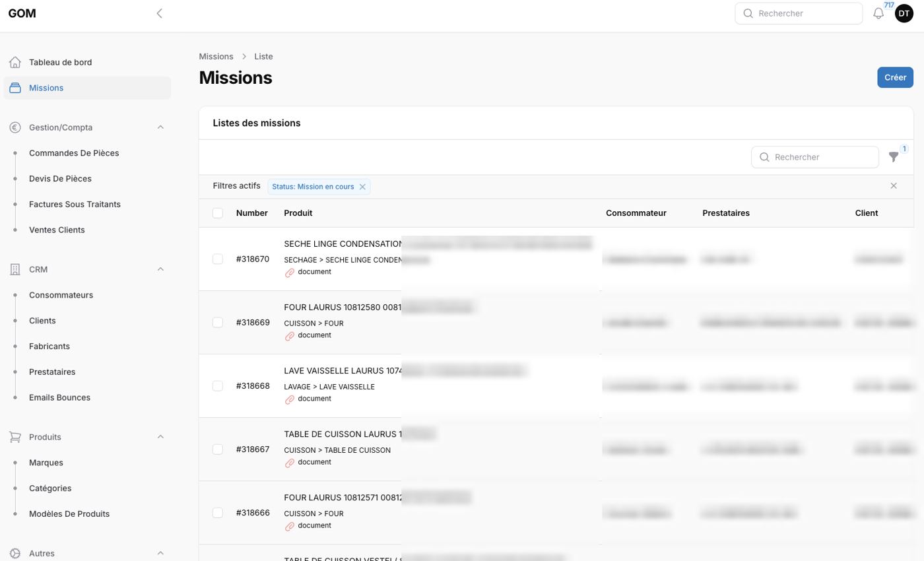Click the Tableau de bord home icon
This screenshot has width=924, height=561.
tap(15, 62)
